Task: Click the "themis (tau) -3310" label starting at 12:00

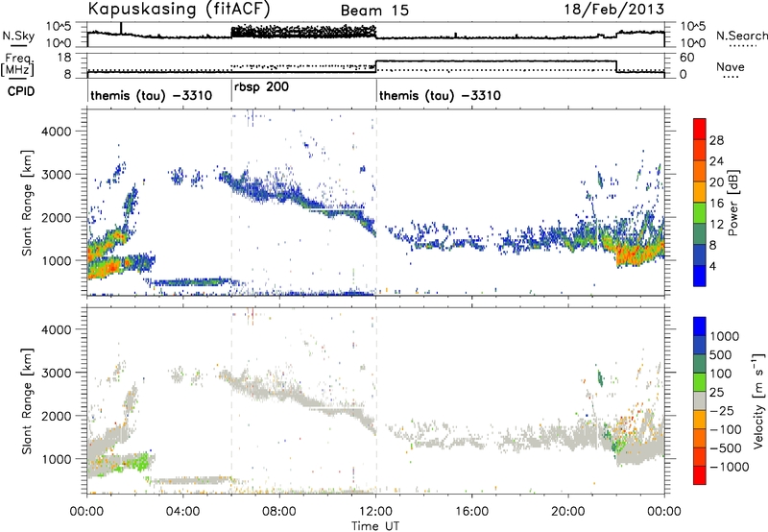Action: (x=440, y=95)
